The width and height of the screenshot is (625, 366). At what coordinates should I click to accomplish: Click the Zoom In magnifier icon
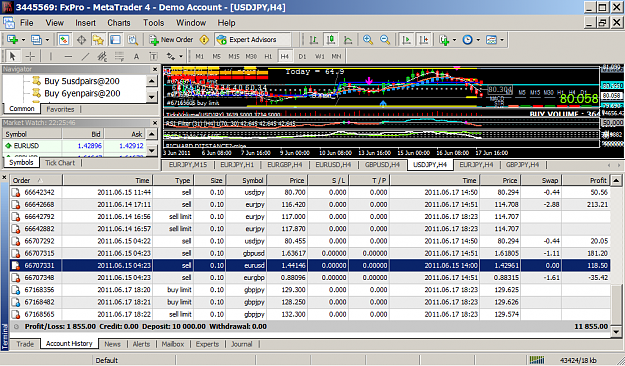368,39
